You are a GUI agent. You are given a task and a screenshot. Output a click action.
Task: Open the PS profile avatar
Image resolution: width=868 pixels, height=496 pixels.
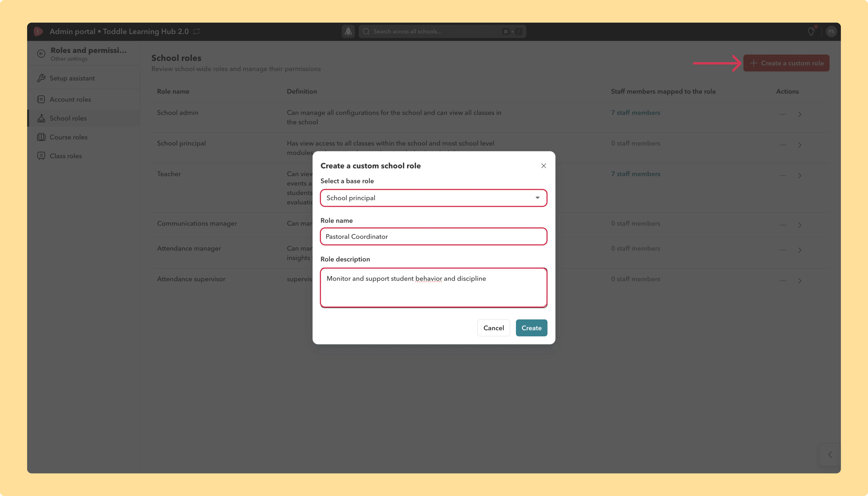[x=831, y=31]
